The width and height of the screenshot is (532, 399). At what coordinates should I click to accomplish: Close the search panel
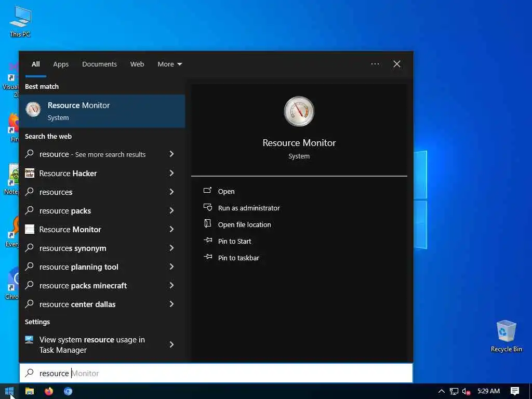click(396, 64)
